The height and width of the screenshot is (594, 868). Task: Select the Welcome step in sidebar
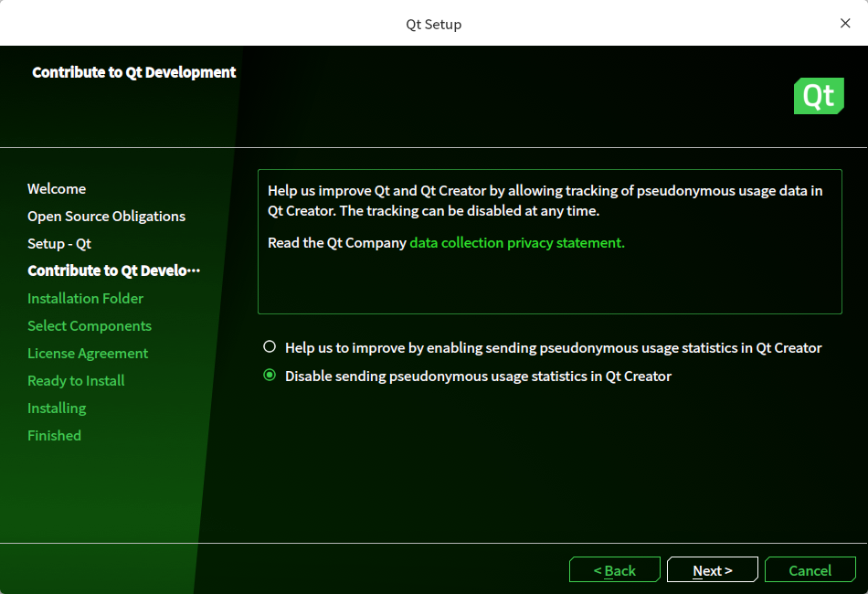coord(57,188)
